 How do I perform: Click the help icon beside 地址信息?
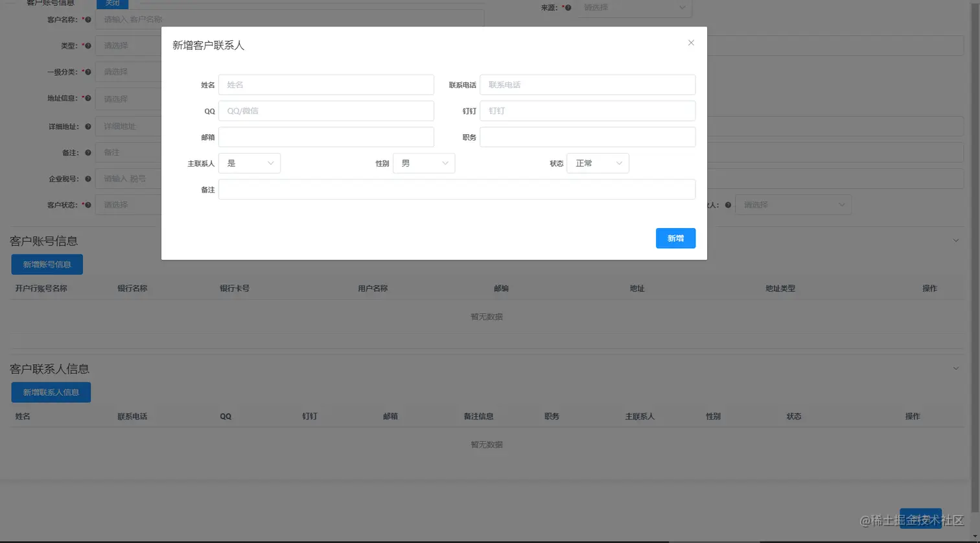pyautogui.click(x=89, y=98)
